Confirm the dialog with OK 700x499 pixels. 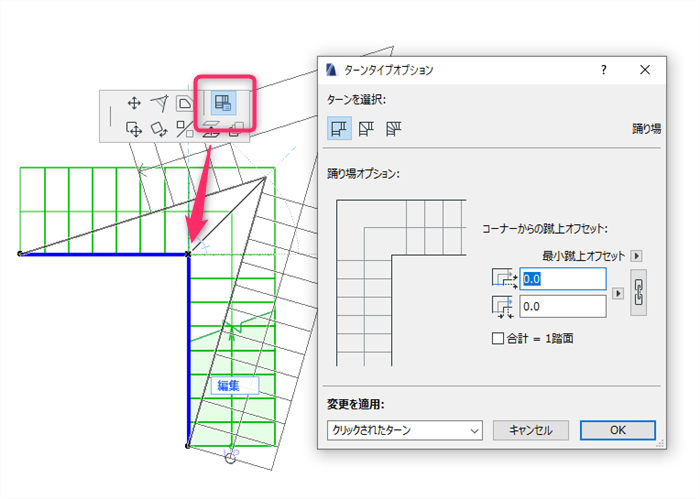tap(618, 430)
